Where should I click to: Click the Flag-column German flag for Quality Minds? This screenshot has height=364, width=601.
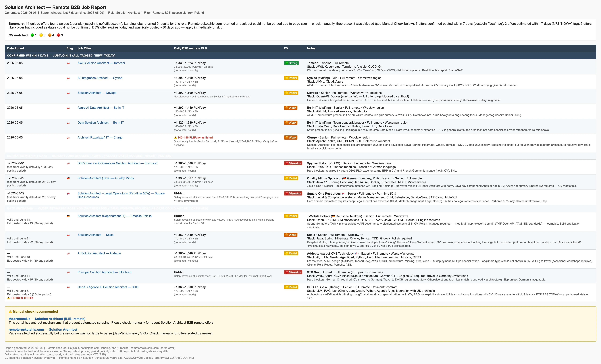pyautogui.click(x=68, y=178)
